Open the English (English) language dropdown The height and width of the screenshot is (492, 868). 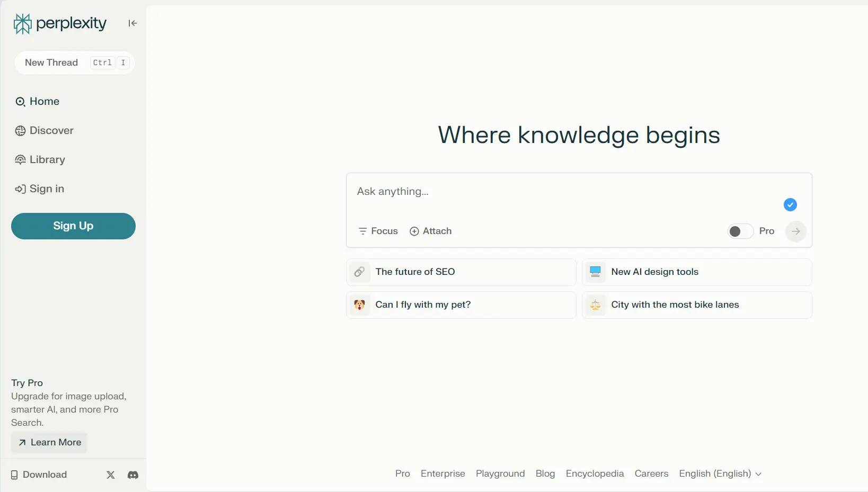pos(720,474)
